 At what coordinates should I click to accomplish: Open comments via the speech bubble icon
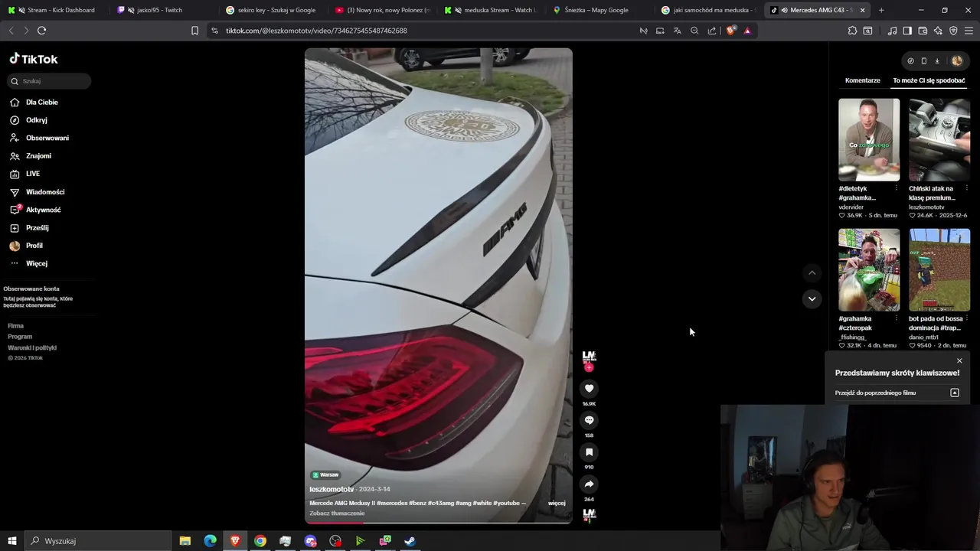(x=589, y=420)
